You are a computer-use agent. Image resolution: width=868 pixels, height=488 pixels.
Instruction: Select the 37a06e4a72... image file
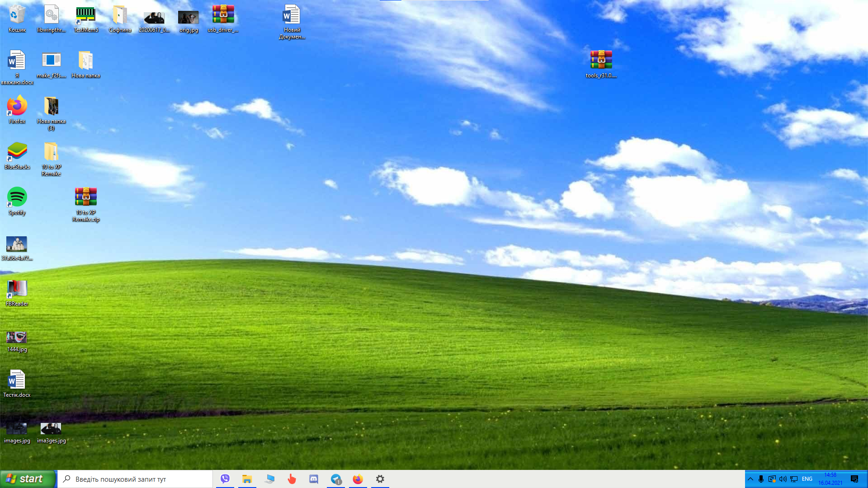17,248
